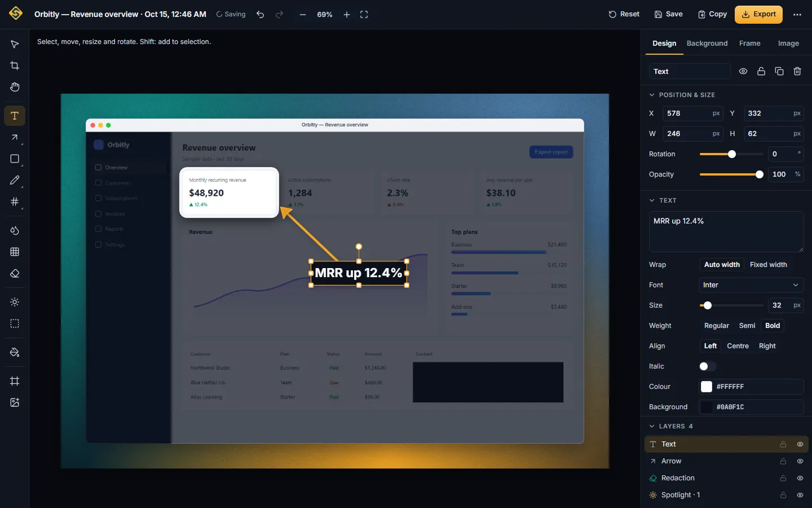
Task: Set text wrap to Fixed width
Action: click(x=768, y=265)
